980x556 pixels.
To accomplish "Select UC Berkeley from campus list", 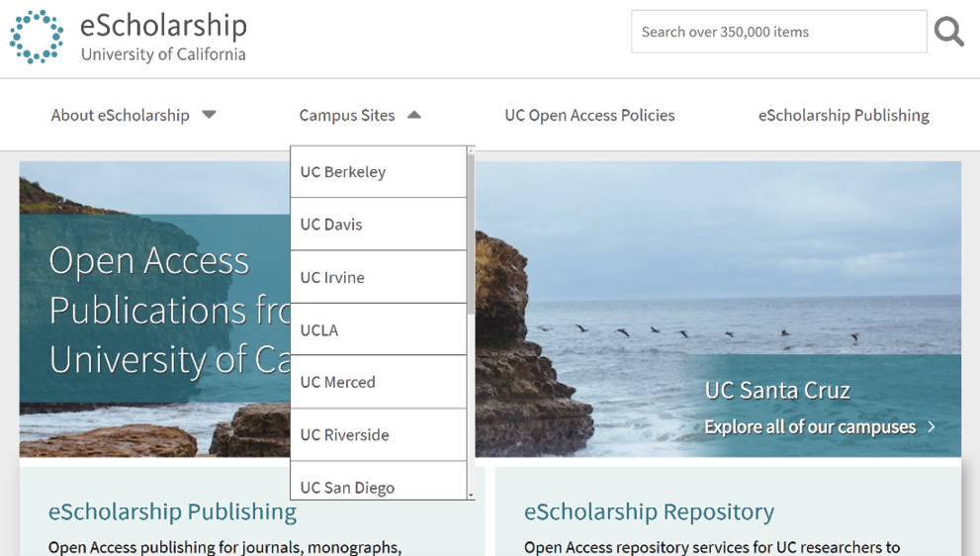I will coord(378,172).
